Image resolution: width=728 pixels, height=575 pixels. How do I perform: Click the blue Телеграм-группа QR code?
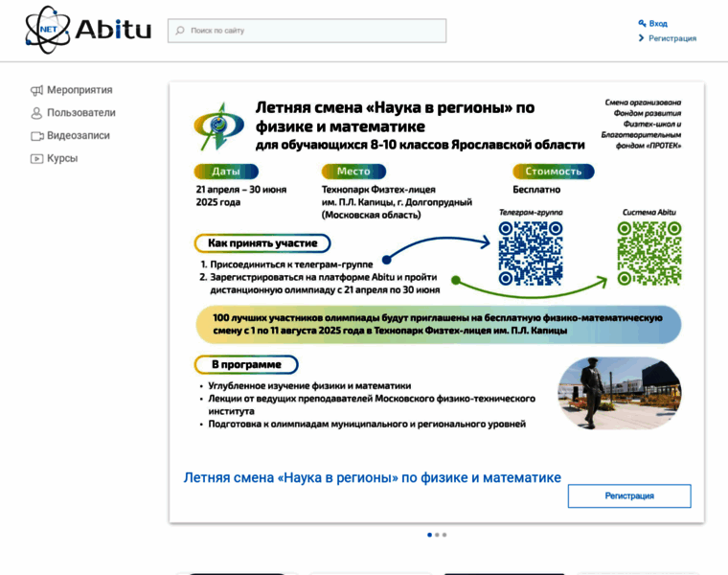[x=531, y=253]
